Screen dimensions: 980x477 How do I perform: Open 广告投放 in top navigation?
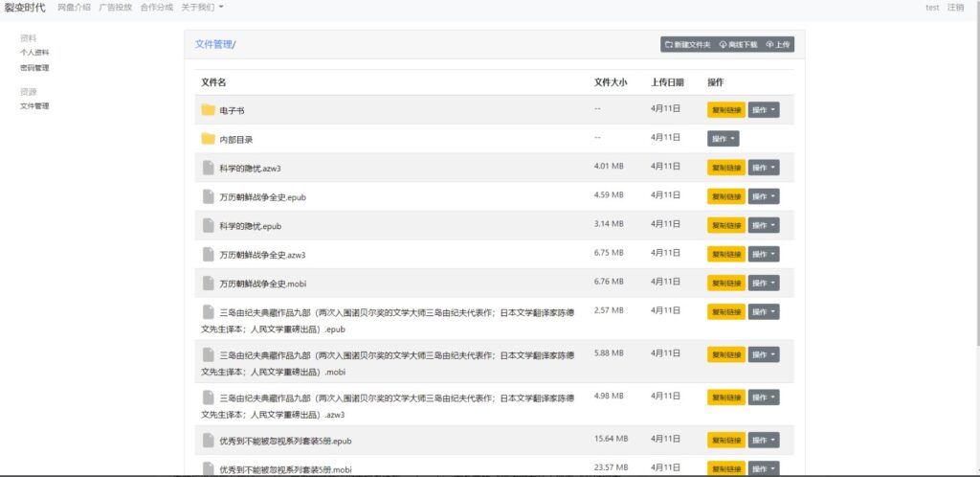click(116, 8)
